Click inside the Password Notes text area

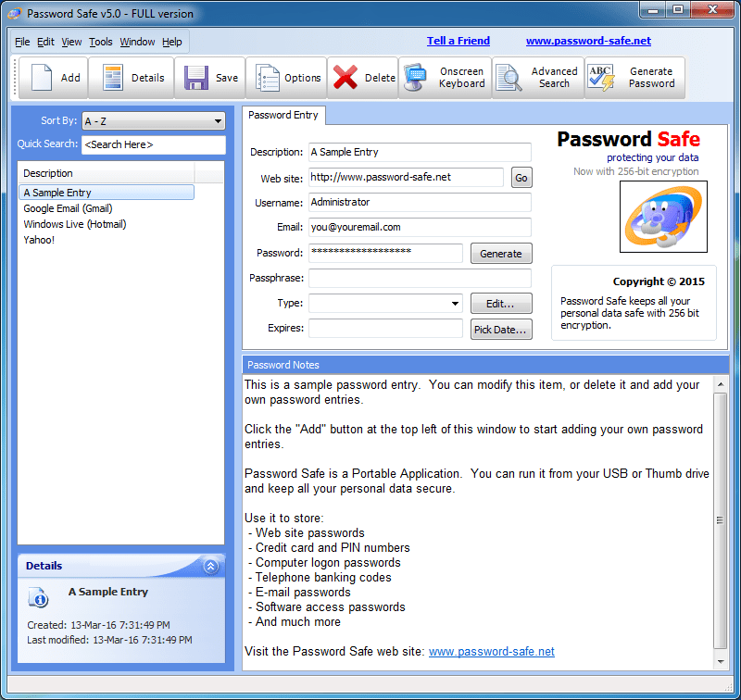point(477,522)
